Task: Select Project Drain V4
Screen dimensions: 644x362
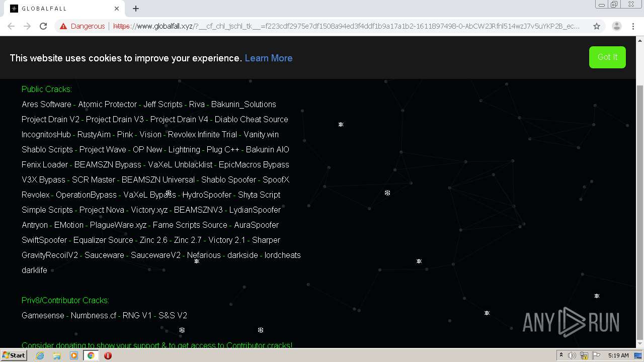Action: point(179,119)
